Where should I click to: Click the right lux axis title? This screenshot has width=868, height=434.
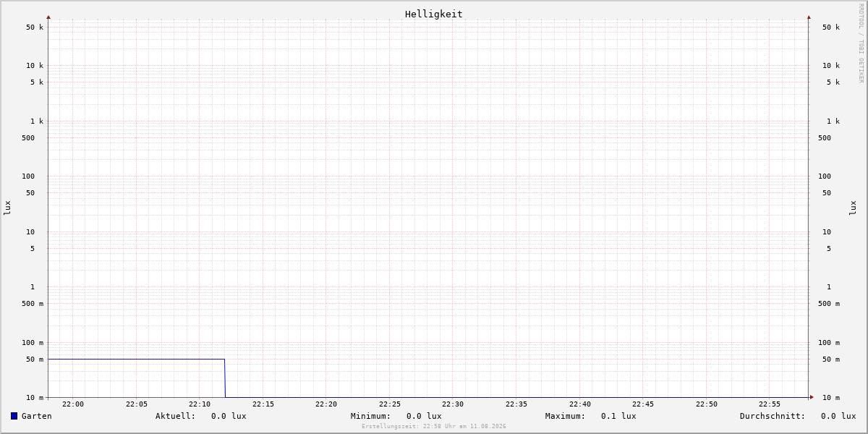[853, 208]
